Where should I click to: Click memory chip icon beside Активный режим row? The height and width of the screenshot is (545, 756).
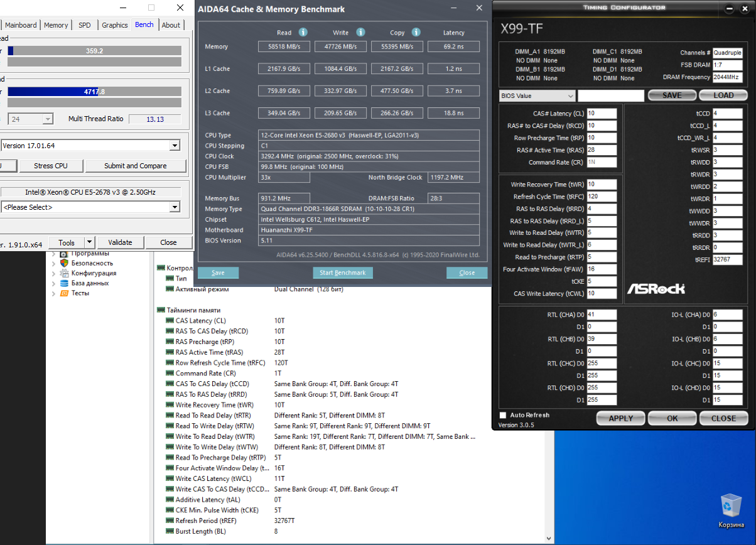click(170, 289)
